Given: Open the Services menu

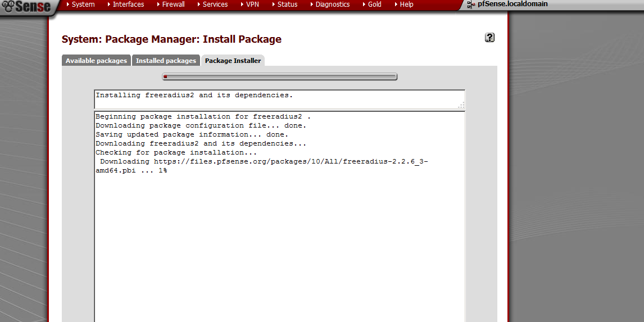Looking at the screenshot, I should click(215, 4).
